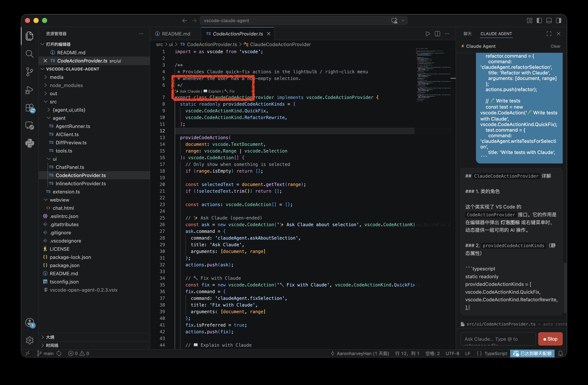Click the Fix code lens
This screenshot has width=588, height=385.
point(230,91)
